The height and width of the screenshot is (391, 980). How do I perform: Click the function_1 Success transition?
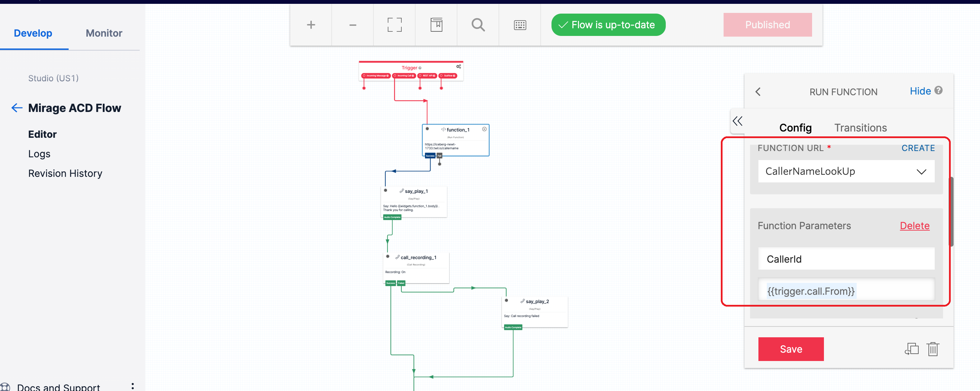coord(430,156)
